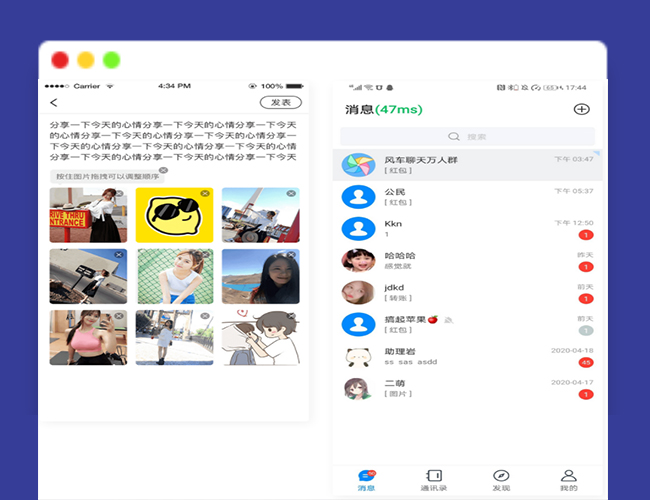Open the 公民 conversation
This screenshot has height=500, width=650.
pos(468,197)
